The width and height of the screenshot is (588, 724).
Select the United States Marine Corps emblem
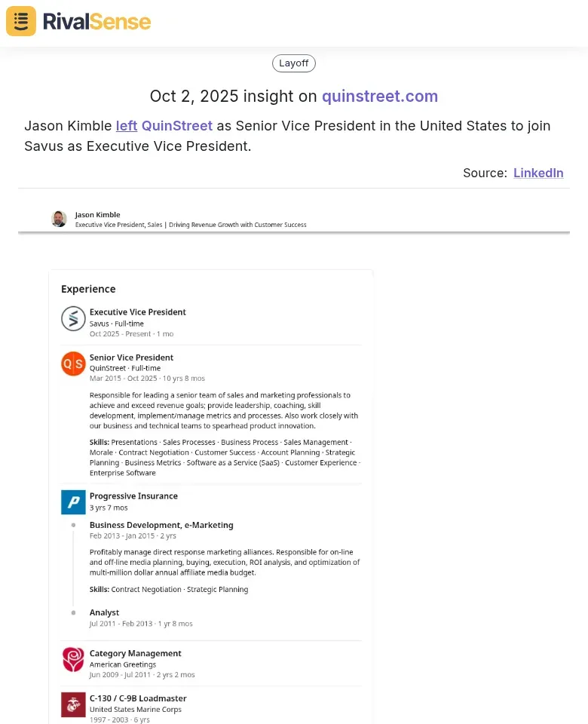pyautogui.click(x=73, y=704)
